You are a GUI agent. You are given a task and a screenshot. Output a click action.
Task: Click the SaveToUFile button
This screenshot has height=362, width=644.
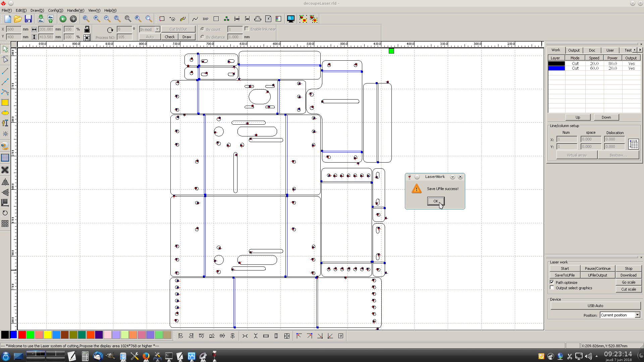click(x=565, y=275)
